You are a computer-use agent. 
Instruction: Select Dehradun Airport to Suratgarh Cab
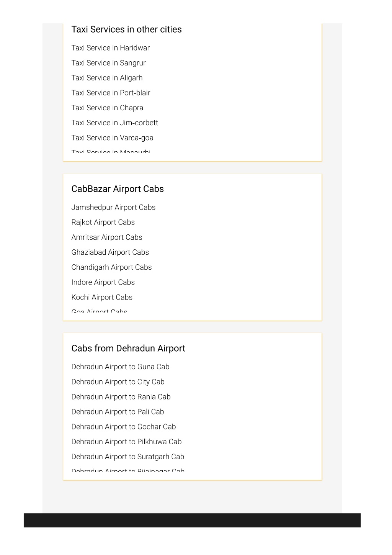coord(128,457)
